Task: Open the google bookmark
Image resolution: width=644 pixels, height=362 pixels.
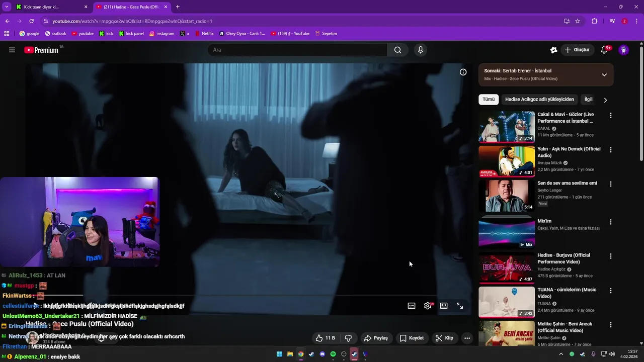Action: 29,34
